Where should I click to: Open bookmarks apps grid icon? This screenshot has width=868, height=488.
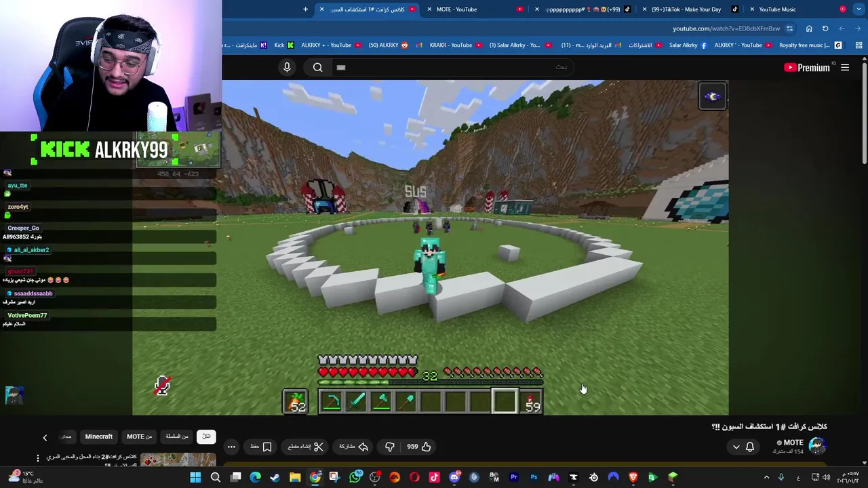pyautogui.click(x=859, y=45)
